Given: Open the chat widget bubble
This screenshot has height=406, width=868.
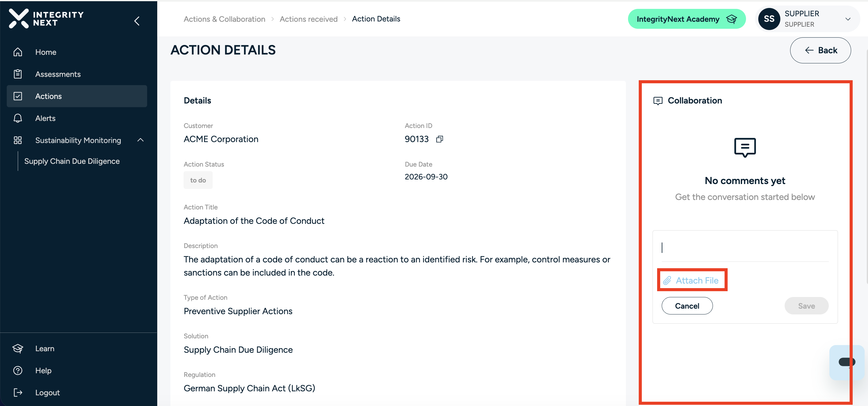Looking at the screenshot, I should (x=847, y=362).
